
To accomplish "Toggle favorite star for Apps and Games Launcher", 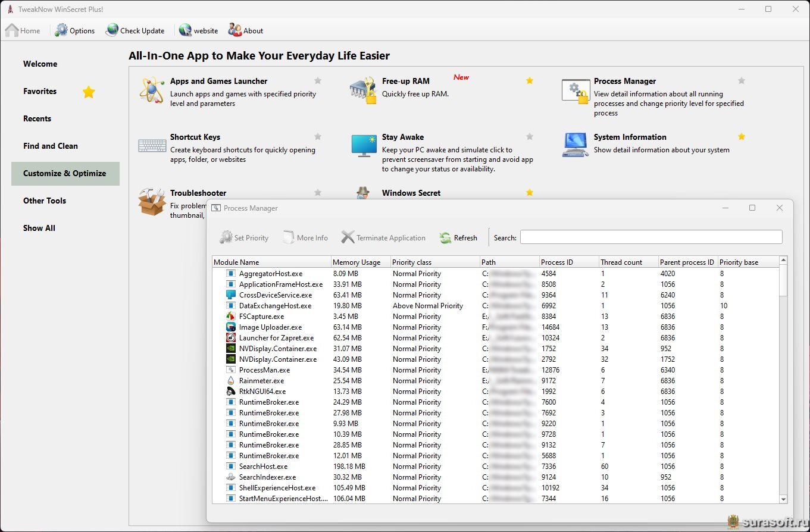I will [x=318, y=80].
